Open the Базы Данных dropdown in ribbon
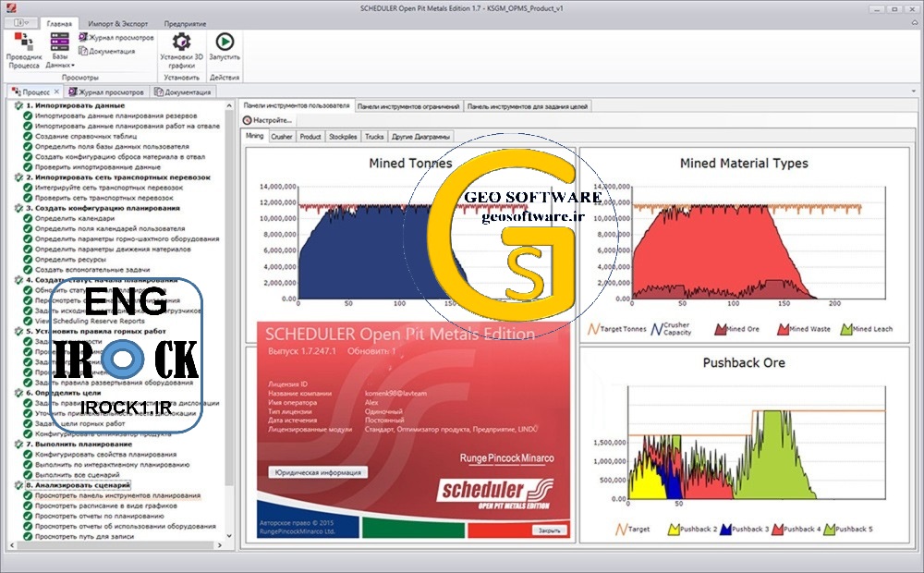The width and height of the screenshot is (924, 573). click(59, 51)
